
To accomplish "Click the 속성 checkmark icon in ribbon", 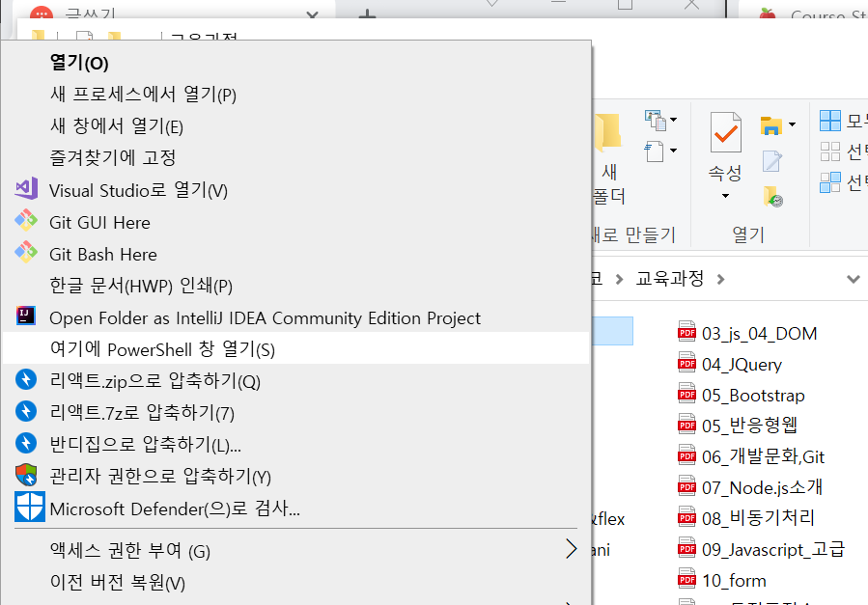I will 725,132.
